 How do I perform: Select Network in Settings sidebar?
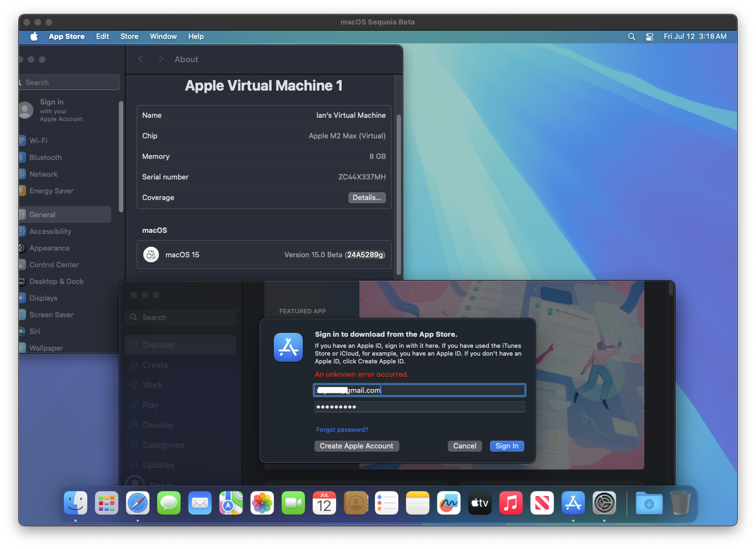pos(65,174)
